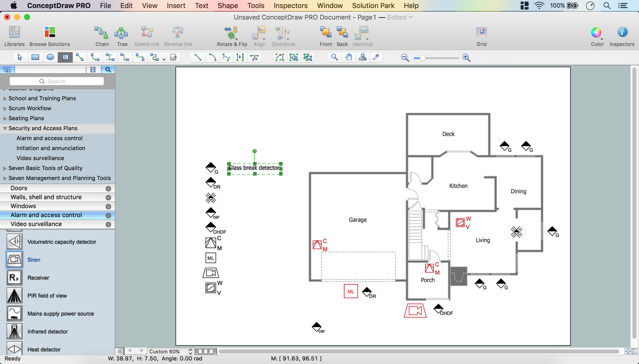Viewport: 639px width, 364px height.
Task: Click the zoom in magnifier button
Action: (x=466, y=57)
